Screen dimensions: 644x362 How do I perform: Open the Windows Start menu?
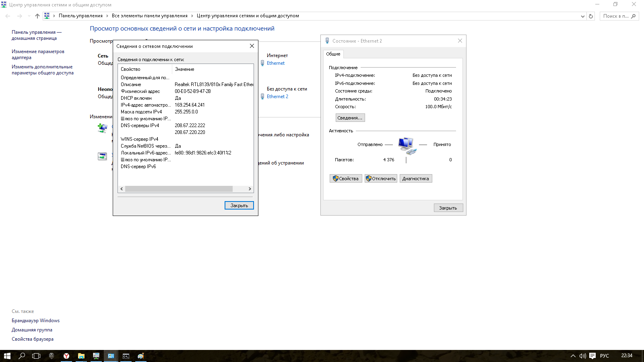pos(7,356)
